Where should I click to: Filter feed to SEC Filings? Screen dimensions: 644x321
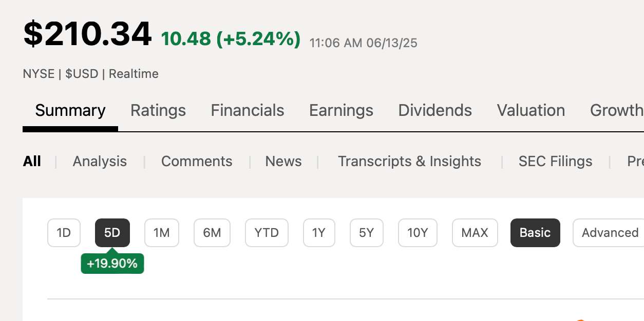coord(555,162)
